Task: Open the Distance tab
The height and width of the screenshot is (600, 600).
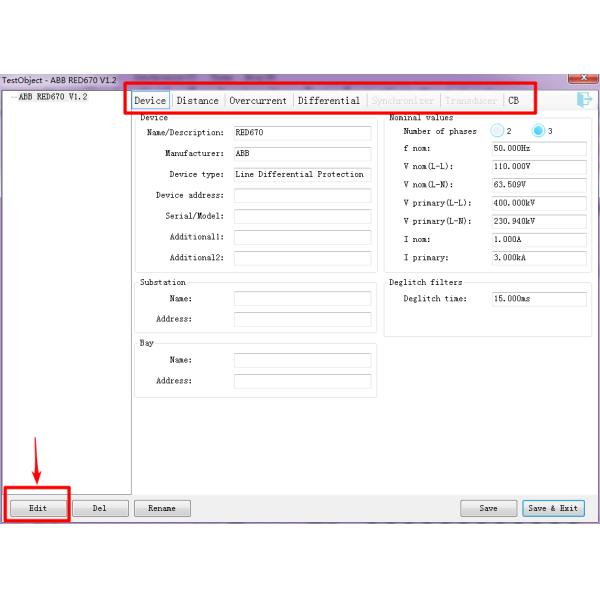Action: [x=197, y=101]
